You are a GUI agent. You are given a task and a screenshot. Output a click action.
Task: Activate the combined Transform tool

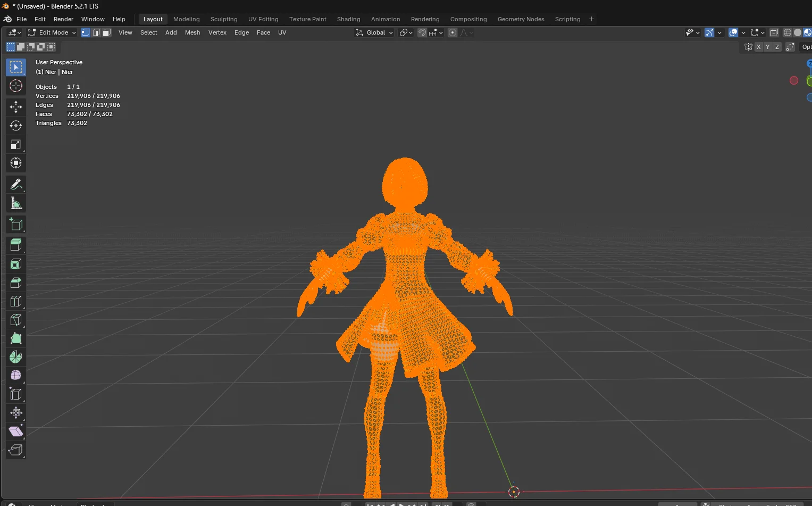click(16, 163)
